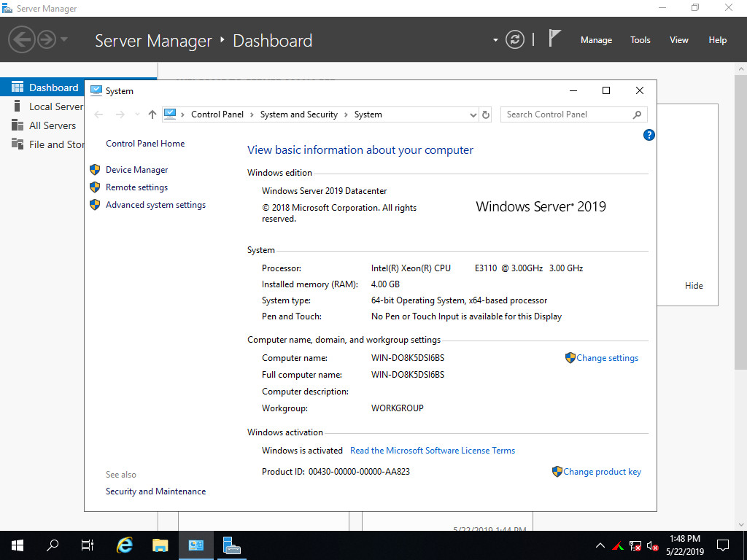This screenshot has height=560, width=747.
Task: Expand the address bar history dropdown
Action: (473, 114)
